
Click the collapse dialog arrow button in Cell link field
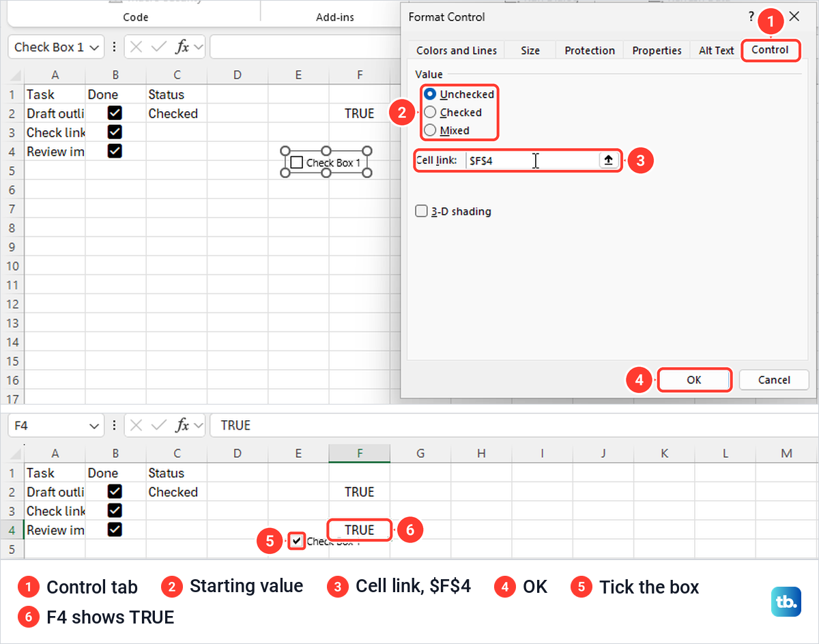coord(608,160)
